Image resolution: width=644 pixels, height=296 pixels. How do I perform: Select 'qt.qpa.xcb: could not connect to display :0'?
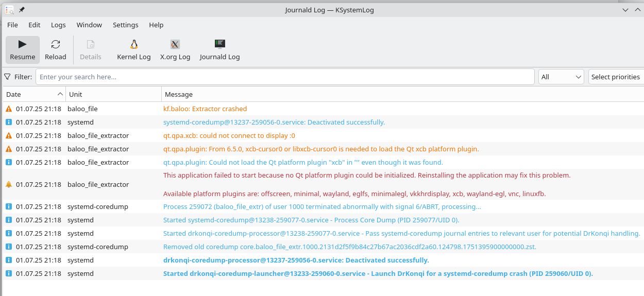tap(229, 135)
